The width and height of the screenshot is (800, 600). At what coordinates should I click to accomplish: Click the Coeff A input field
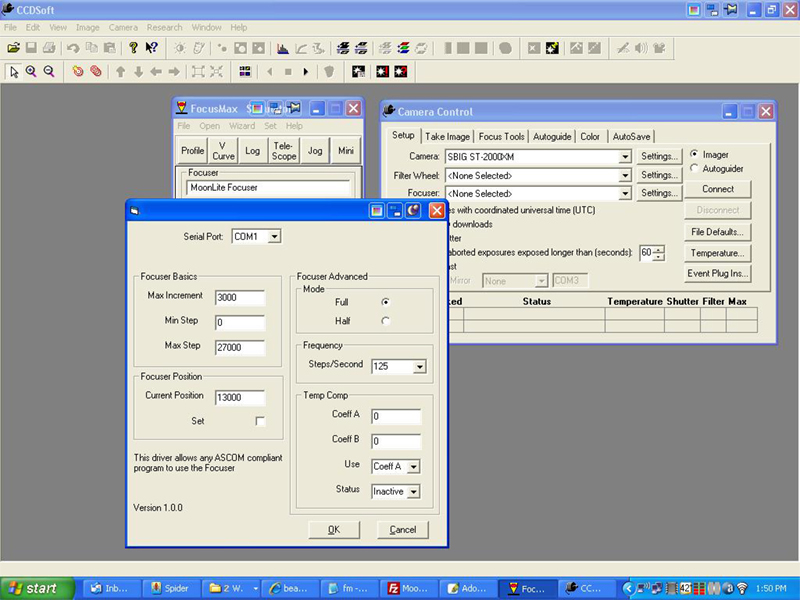(396, 417)
